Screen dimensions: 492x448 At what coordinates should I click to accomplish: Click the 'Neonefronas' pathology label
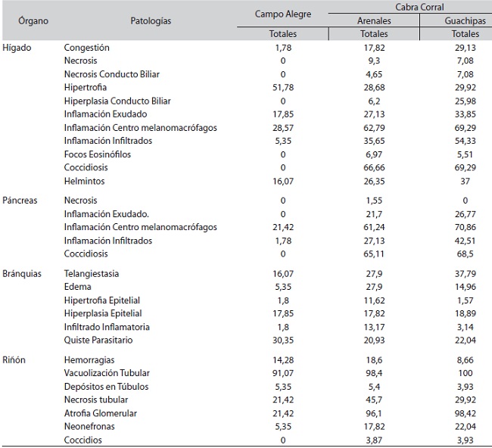pos(89,426)
